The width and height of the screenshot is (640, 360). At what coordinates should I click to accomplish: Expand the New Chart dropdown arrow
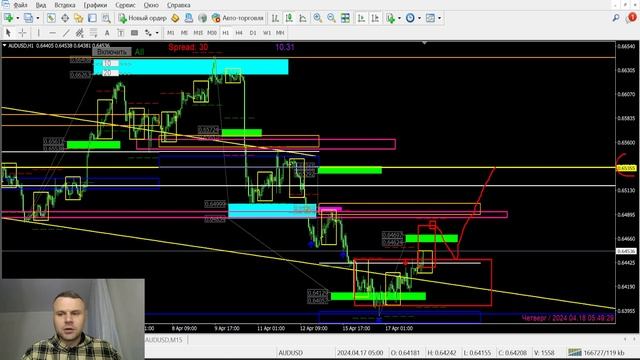tap(18, 18)
